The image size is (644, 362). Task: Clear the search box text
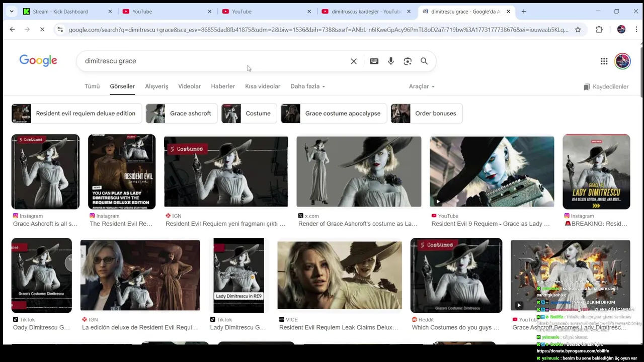(354, 61)
